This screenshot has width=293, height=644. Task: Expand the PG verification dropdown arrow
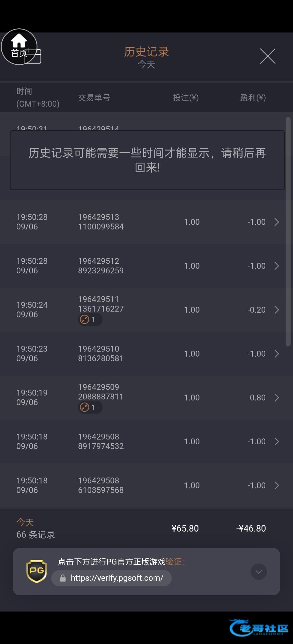point(259,572)
